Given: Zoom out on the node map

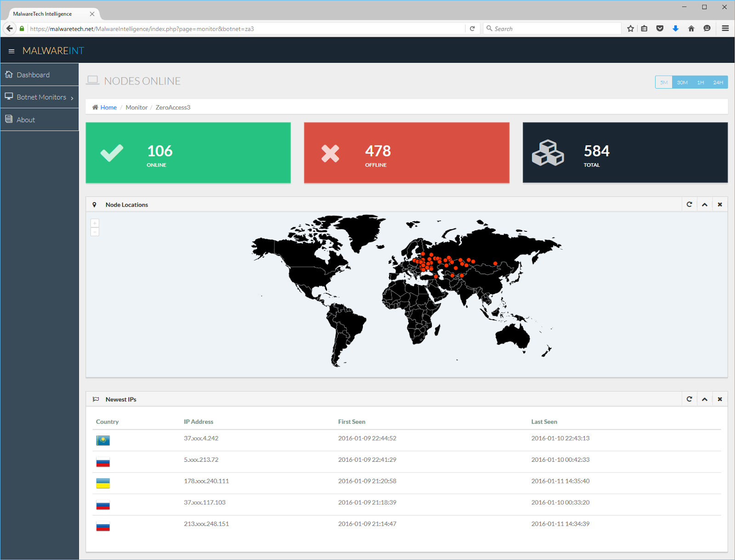Looking at the screenshot, I should click(x=95, y=232).
